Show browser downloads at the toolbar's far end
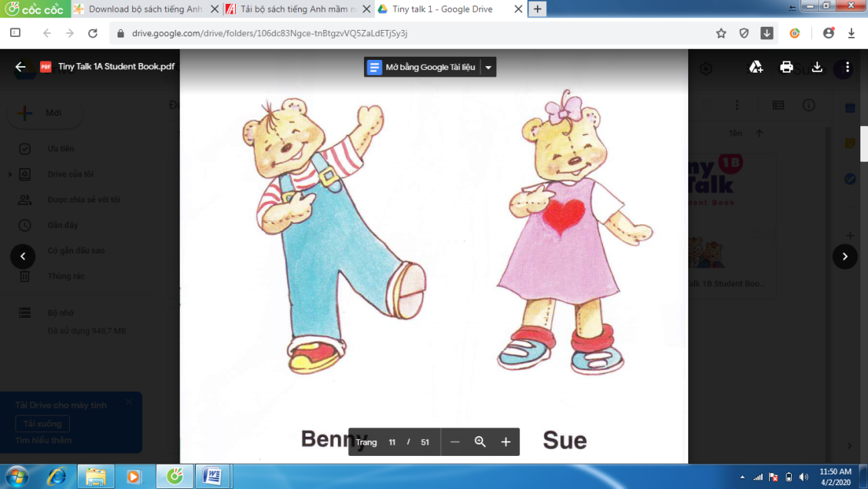Image resolution: width=868 pixels, height=489 pixels. coord(851,33)
